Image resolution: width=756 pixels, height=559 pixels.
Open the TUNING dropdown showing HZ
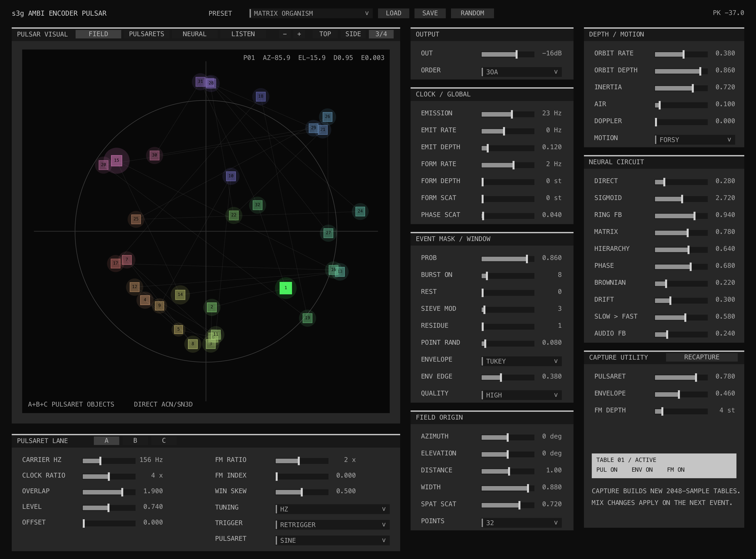pos(333,509)
